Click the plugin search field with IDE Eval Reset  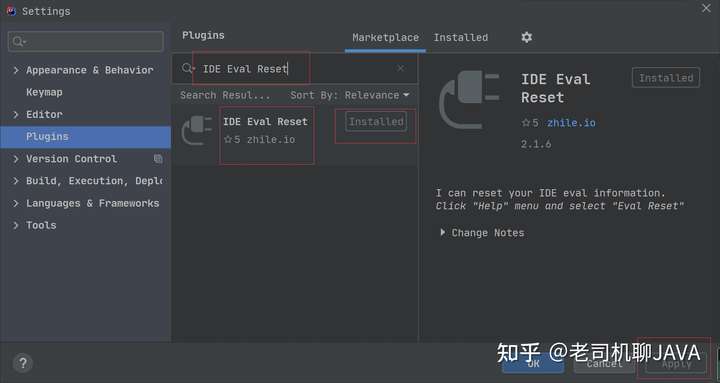295,68
